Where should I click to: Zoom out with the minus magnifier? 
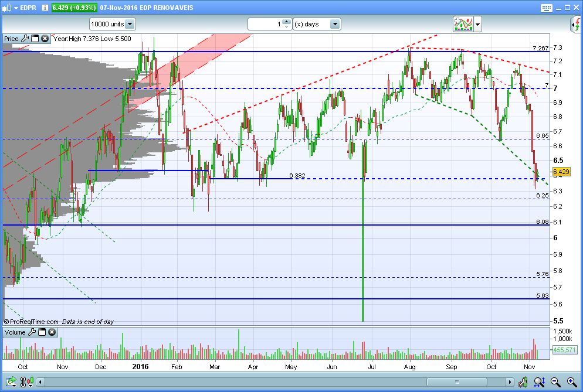pos(555,381)
